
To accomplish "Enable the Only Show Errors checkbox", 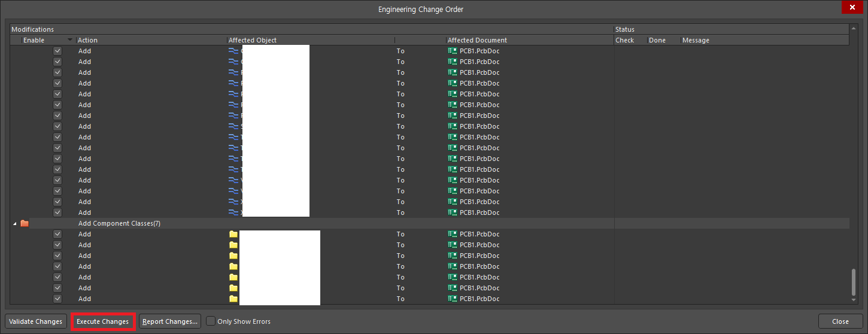I will coord(211,321).
